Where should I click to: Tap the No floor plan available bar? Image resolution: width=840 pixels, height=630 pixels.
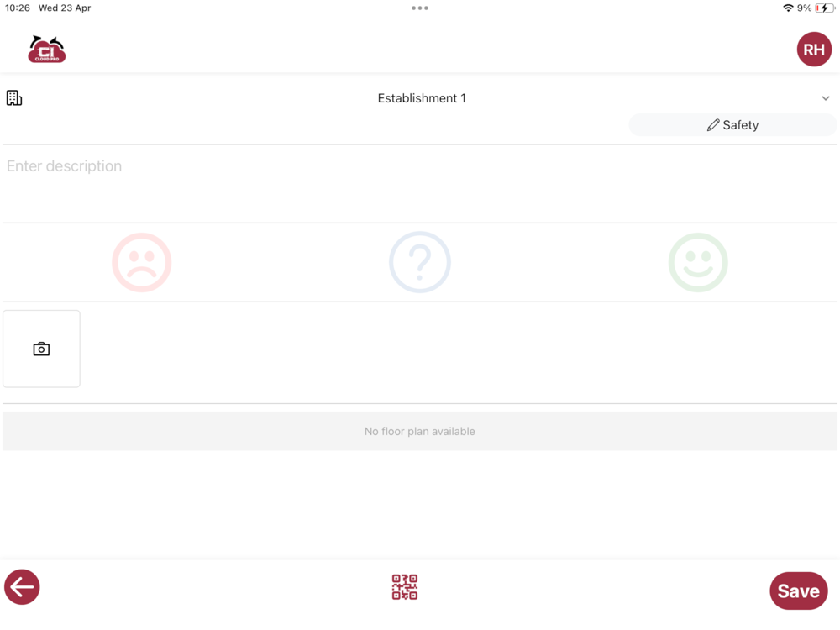click(x=420, y=431)
